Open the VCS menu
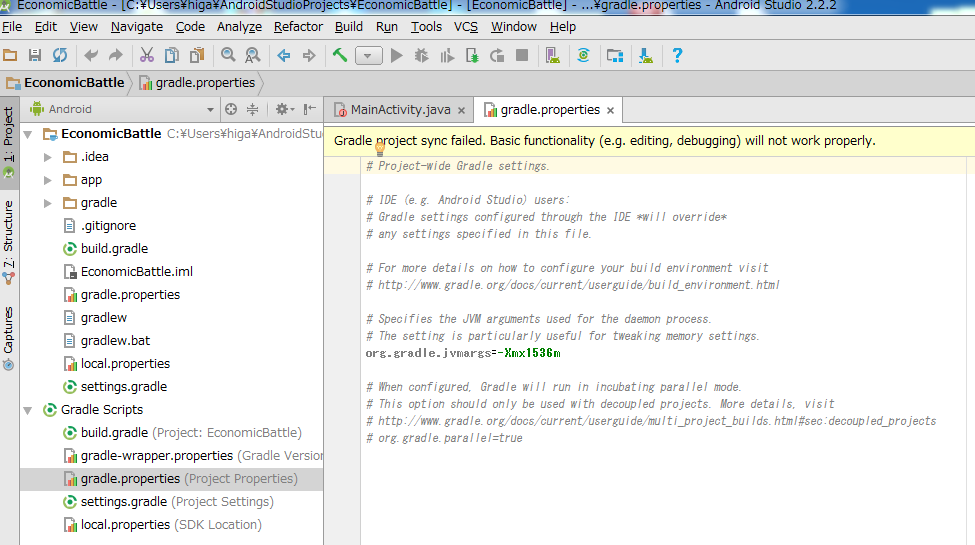This screenshot has height=545, width=975. point(466,27)
